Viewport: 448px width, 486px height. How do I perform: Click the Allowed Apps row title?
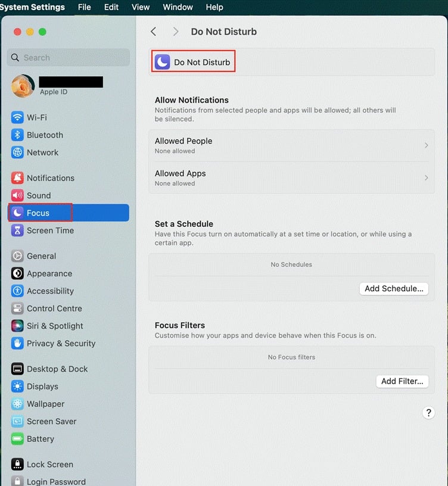click(x=180, y=173)
